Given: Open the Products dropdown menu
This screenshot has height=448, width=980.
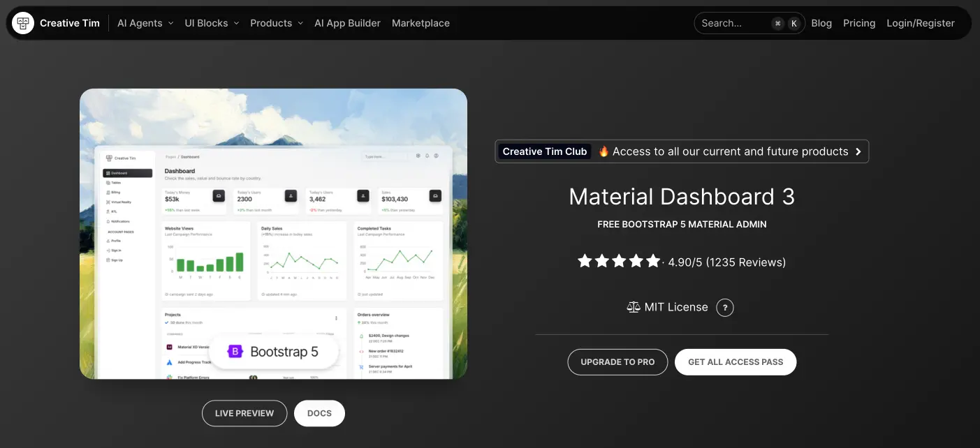Looking at the screenshot, I should tap(277, 23).
